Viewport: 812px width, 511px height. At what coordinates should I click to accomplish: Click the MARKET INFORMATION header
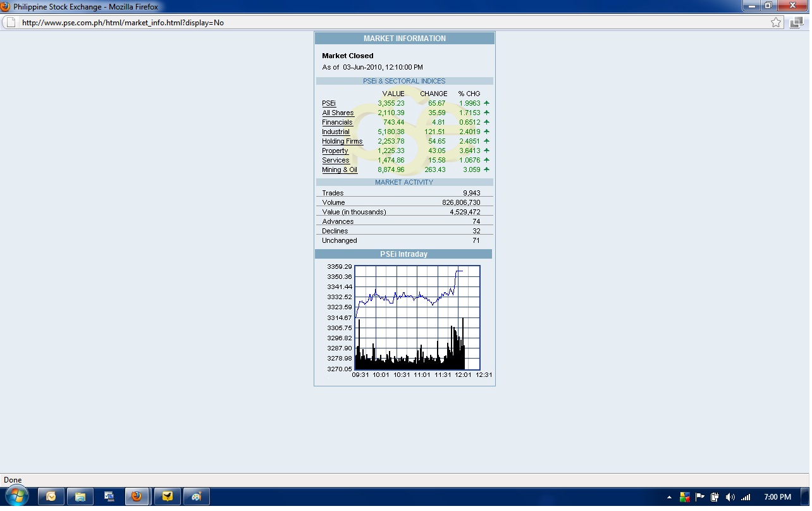[x=405, y=39]
